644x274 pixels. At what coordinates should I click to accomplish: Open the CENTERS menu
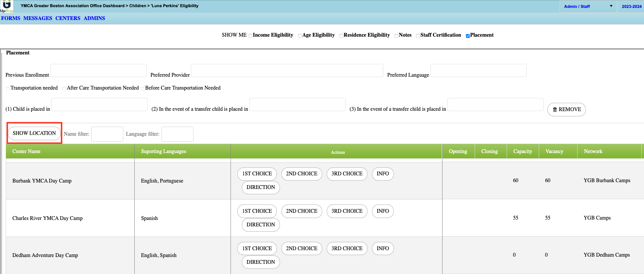68,18
